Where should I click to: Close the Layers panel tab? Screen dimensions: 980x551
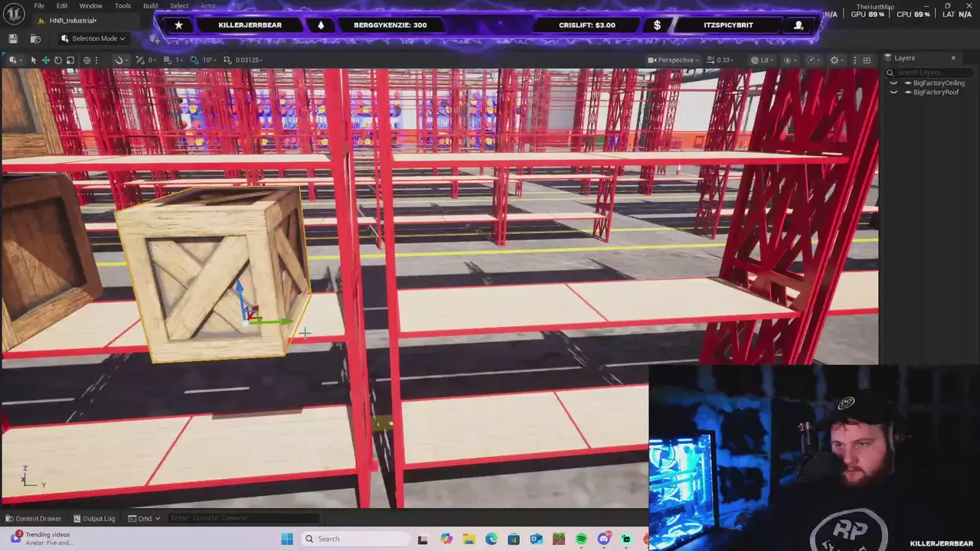[x=953, y=58]
